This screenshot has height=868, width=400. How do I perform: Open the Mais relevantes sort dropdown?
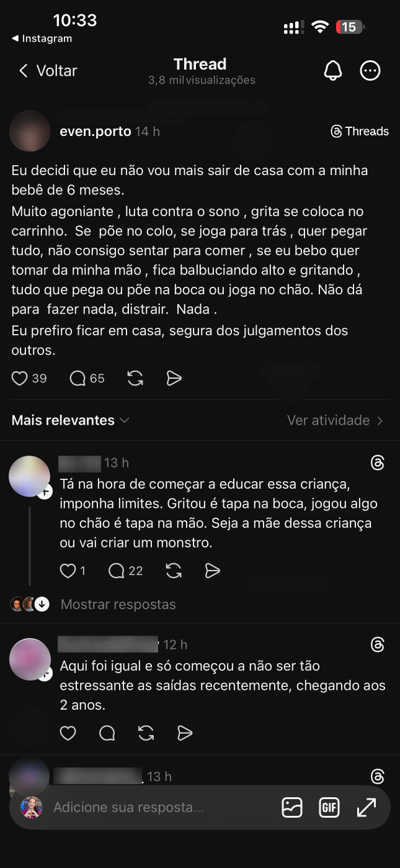[x=70, y=420]
